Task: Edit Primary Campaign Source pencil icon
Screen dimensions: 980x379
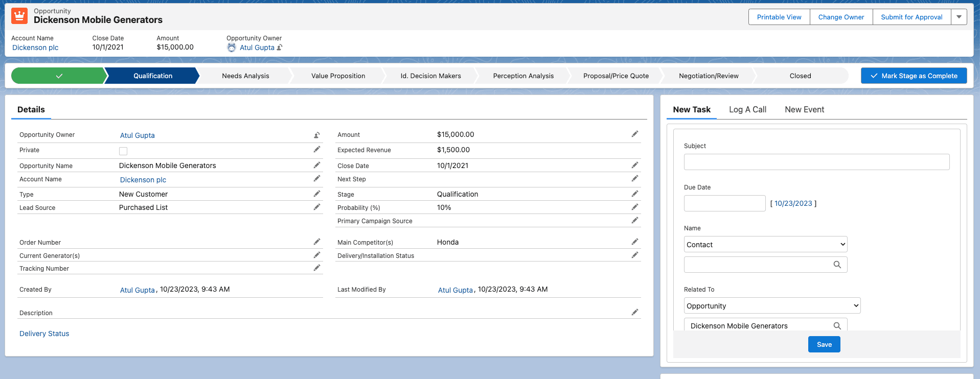Action: pyautogui.click(x=635, y=220)
